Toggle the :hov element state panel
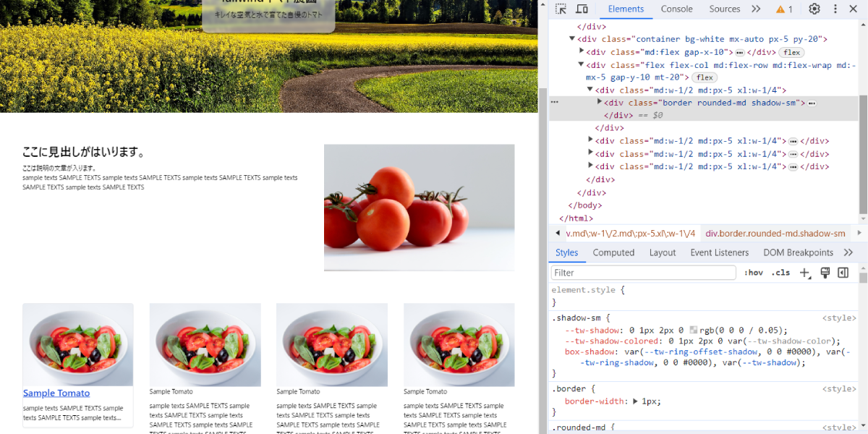The width and height of the screenshot is (868, 434). tap(754, 273)
